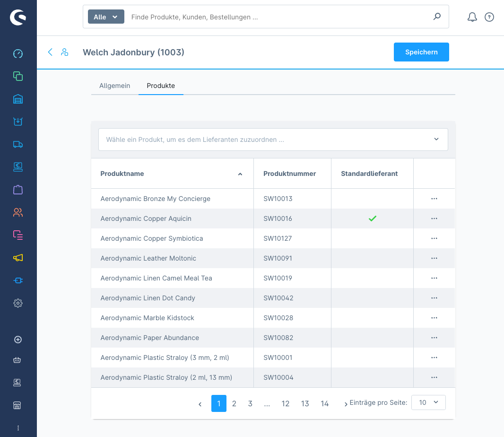Open the help question mark icon
504x437 pixels.
tap(489, 17)
